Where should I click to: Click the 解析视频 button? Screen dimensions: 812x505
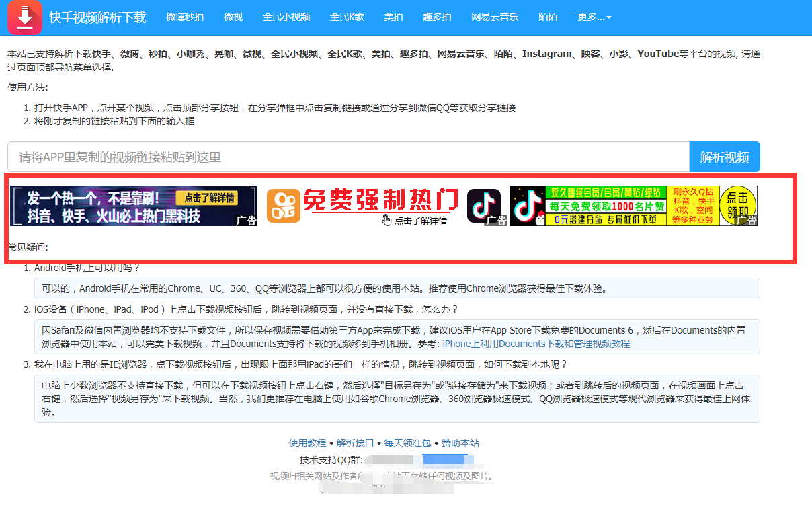(725, 157)
